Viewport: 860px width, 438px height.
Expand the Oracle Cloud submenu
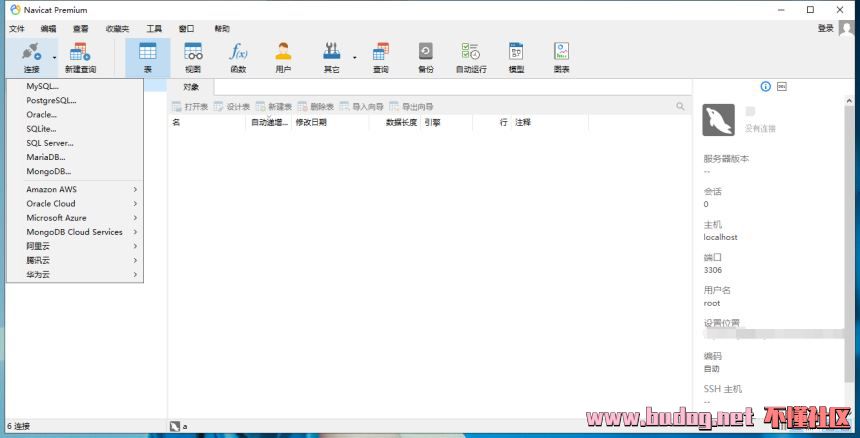point(75,203)
